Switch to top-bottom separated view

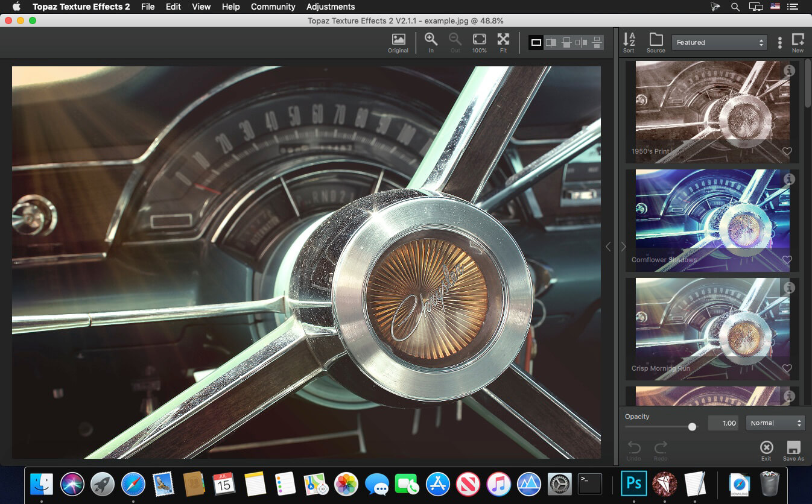tap(597, 42)
